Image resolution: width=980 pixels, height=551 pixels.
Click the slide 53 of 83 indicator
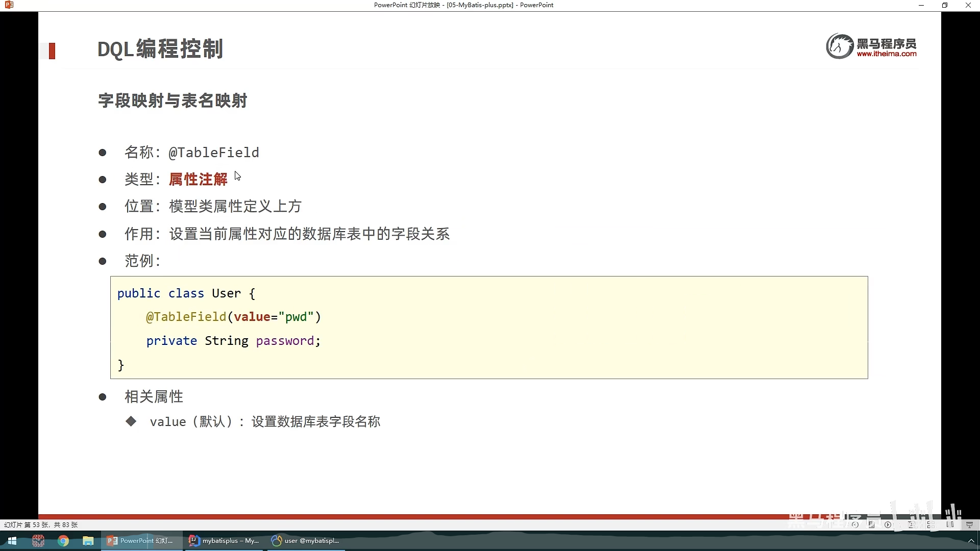coord(41,524)
